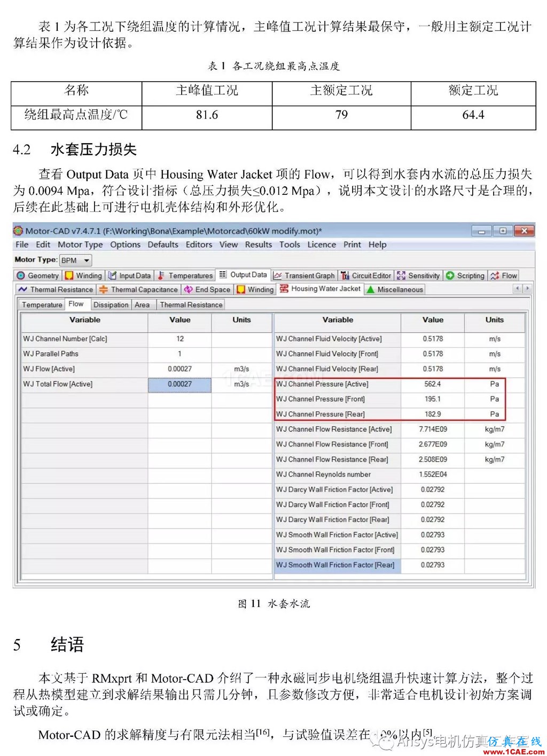The image size is (547, 756).
Task: Open the Results menu
Action: coord(259,245)
